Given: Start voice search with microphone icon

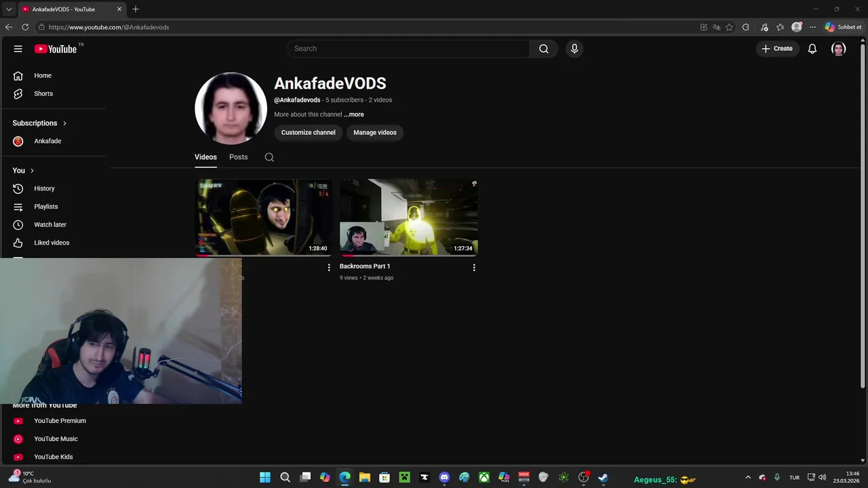Looking at the screenshot, I should pos(574,49).
